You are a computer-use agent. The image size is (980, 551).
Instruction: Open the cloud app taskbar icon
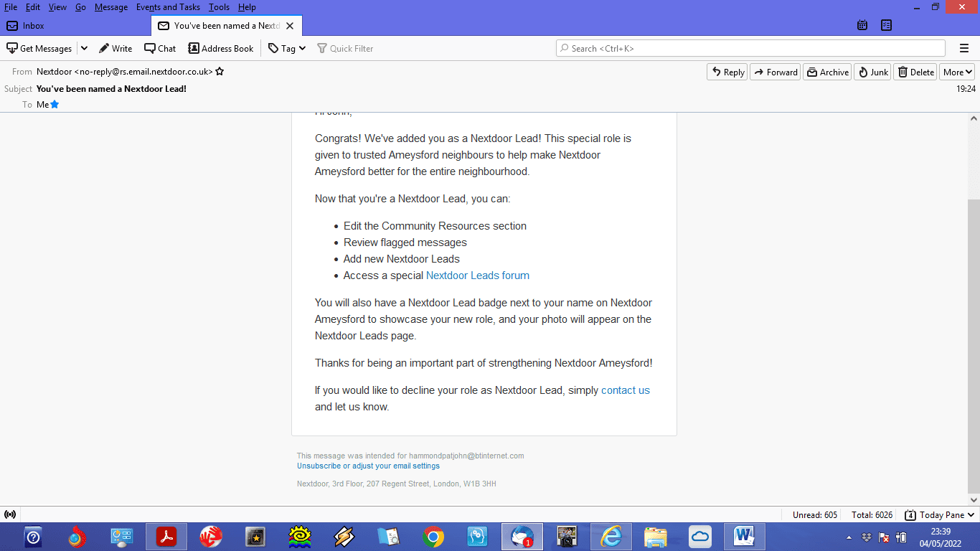tap(699, 537)
